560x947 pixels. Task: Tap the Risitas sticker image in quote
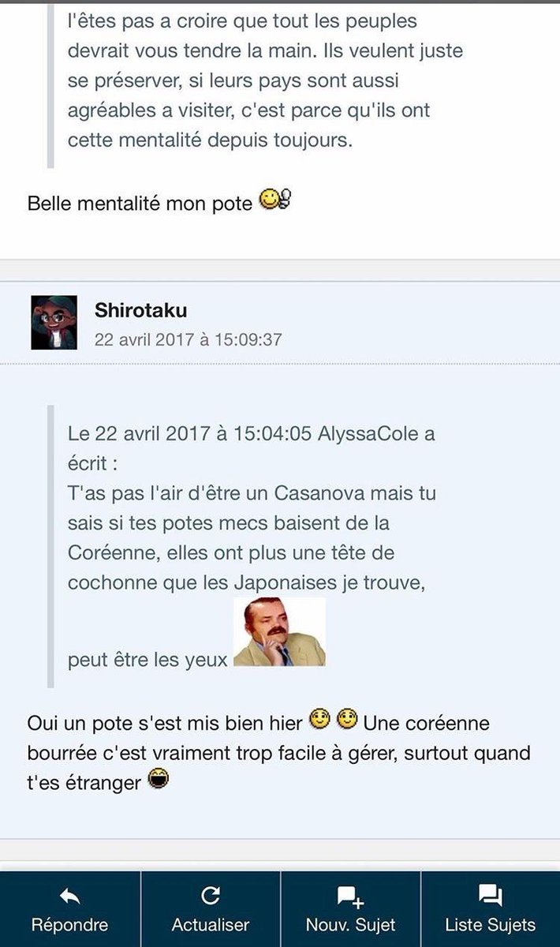point(279,633)
